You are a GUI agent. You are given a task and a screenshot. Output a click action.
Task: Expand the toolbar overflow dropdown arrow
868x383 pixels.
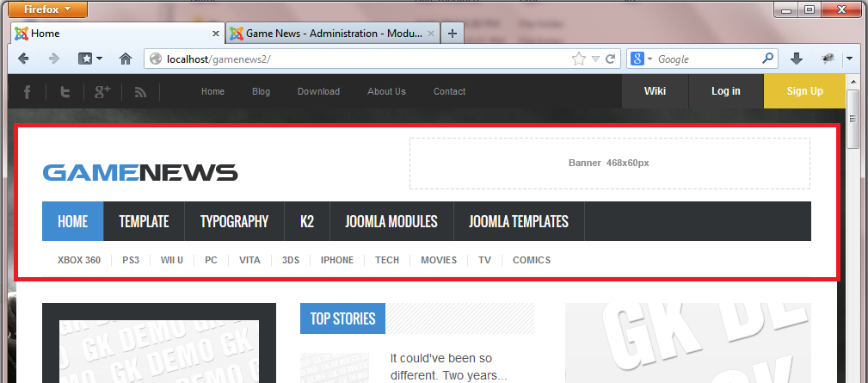850,59
